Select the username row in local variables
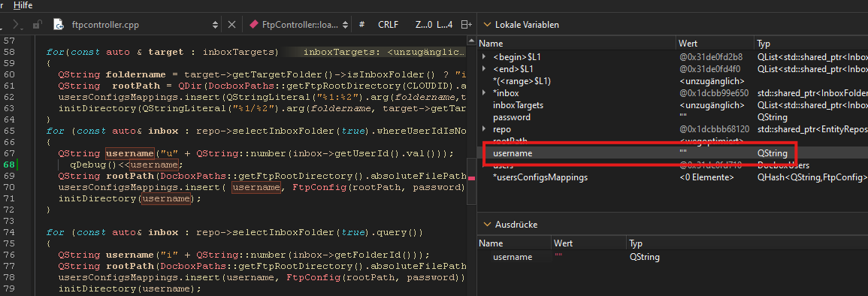Screen dimensions: 868x296 [672, 153]
